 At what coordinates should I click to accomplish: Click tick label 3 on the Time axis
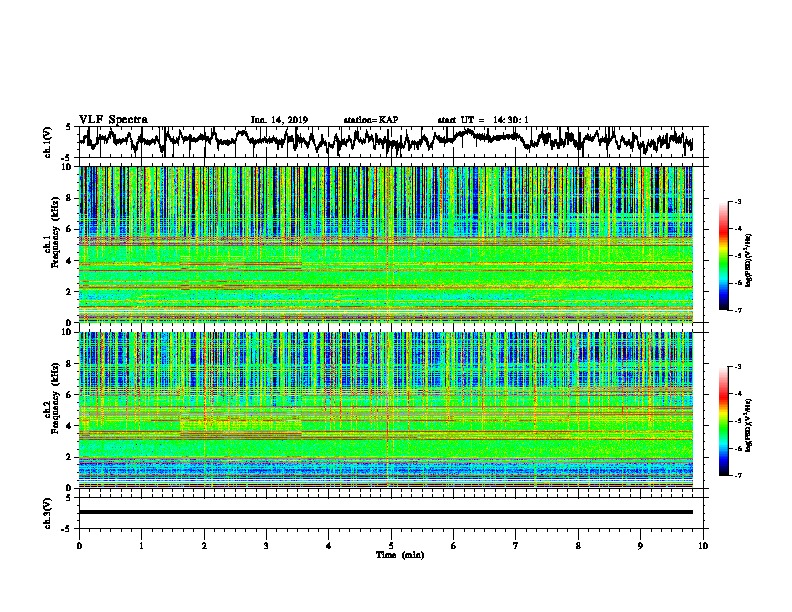tap(266, 546)
